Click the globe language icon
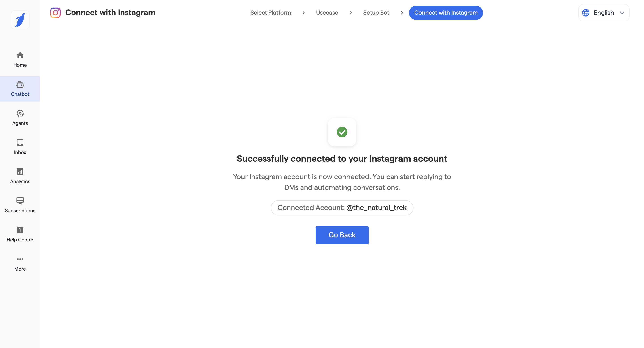644x348 pixels. point(586,13)
